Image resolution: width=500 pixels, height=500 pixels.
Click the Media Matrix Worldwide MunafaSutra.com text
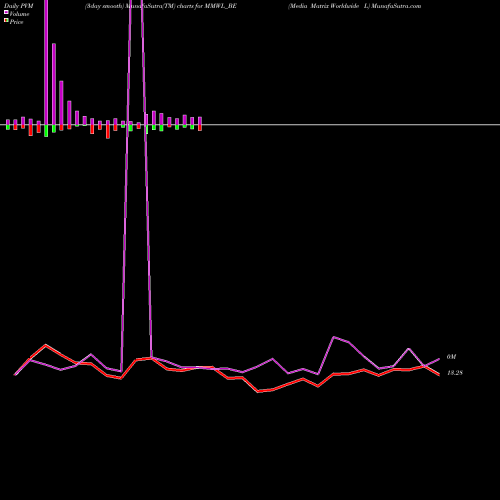[355, 6]
